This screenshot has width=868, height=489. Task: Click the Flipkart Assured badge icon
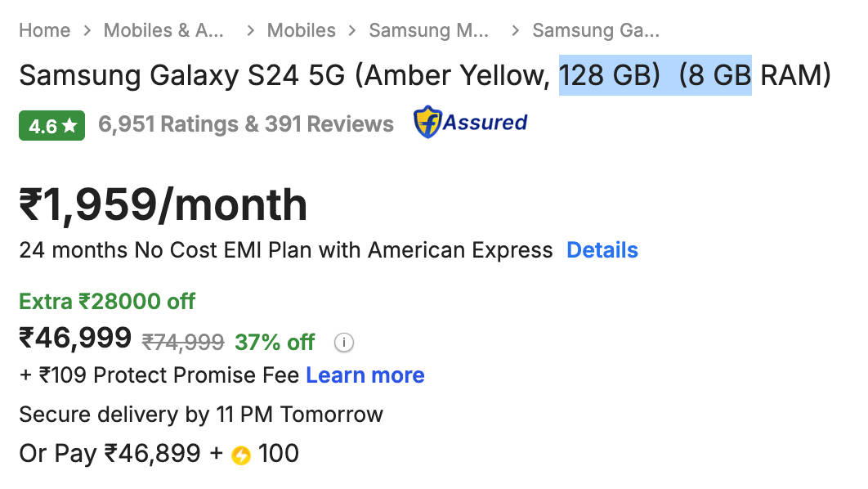[470, 123]
